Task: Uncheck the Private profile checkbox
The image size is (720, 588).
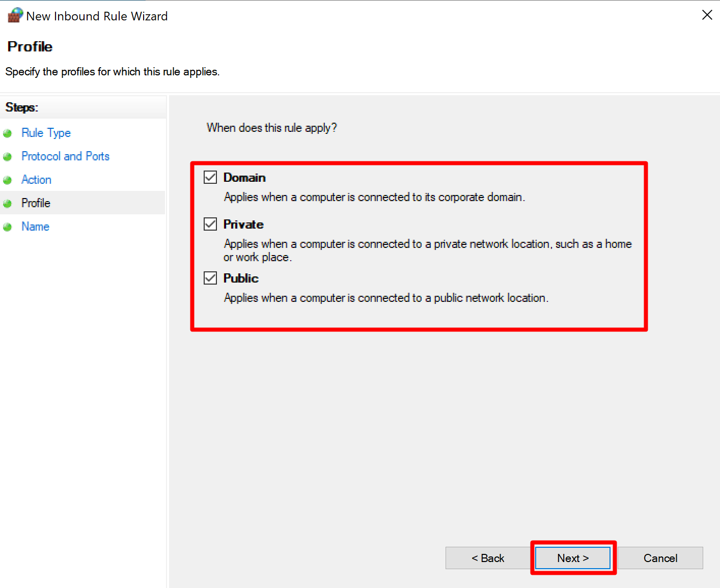Action: coord(210,224)
